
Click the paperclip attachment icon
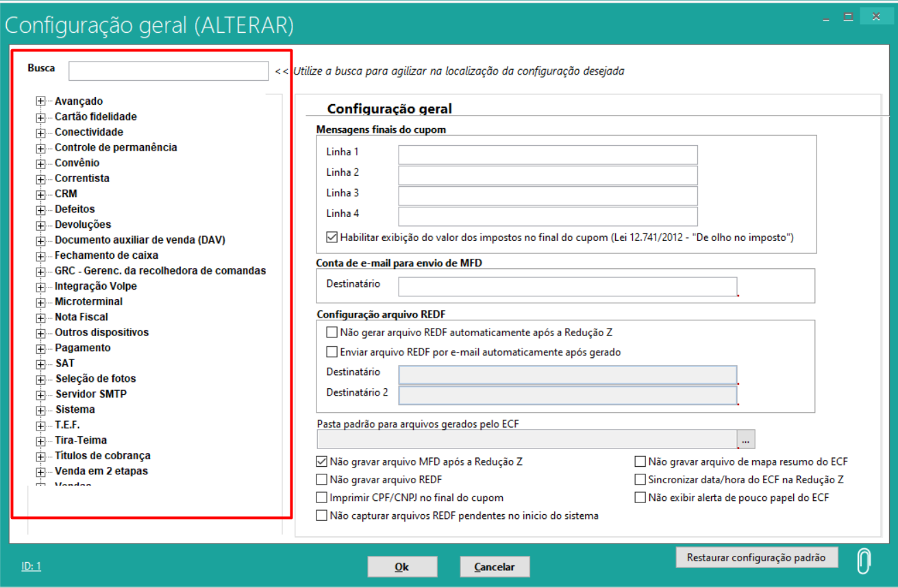pyautogui.click(x=864, y=561)
